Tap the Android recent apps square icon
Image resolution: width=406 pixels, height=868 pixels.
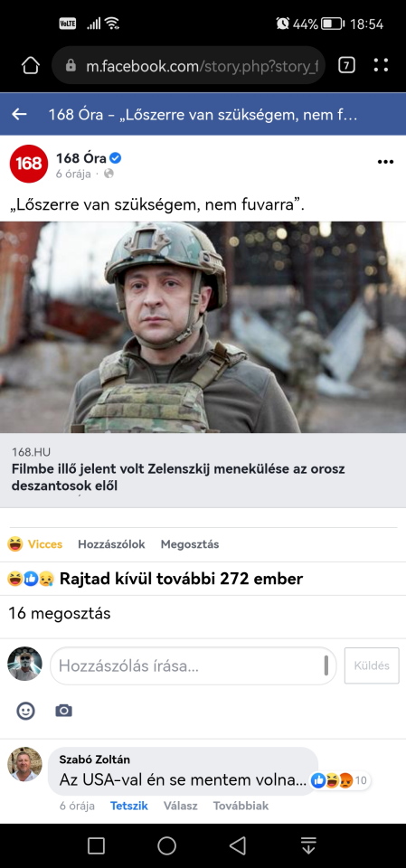pyautogui.click(x=97, y=845)
